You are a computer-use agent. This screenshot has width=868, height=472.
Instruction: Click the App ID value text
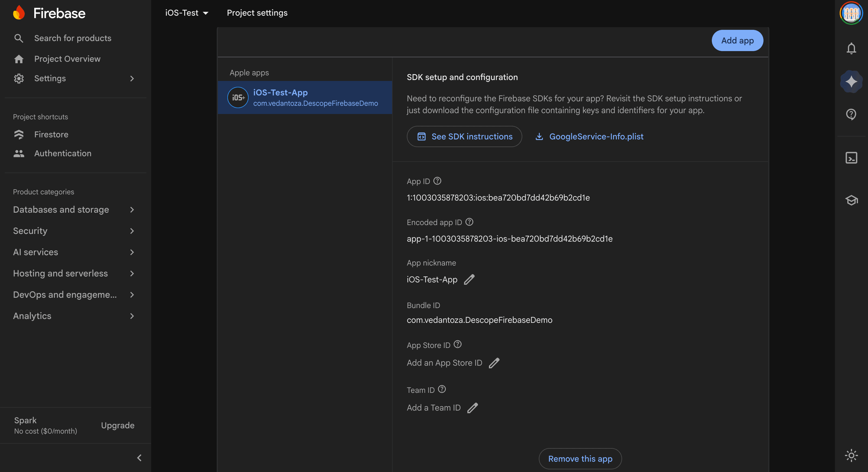498,198
